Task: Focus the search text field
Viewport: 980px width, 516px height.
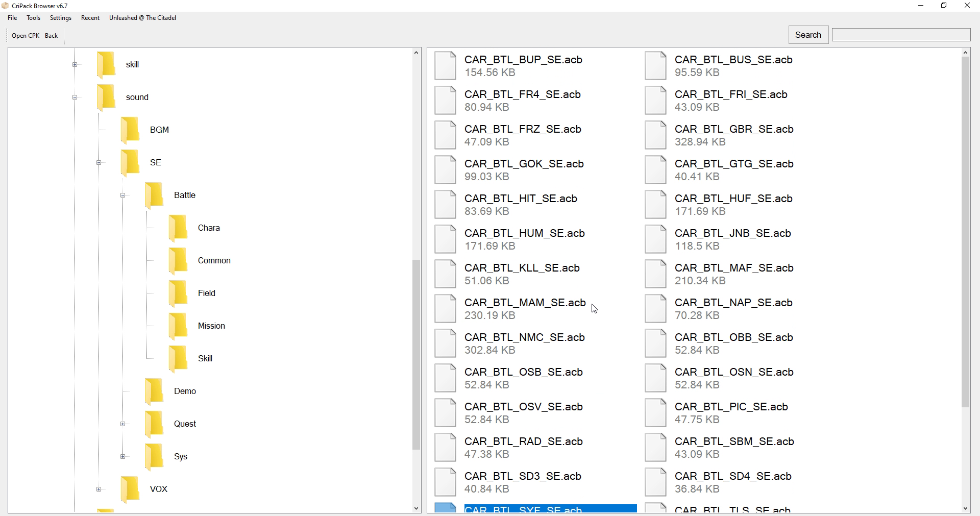Action: pos(901,35)
